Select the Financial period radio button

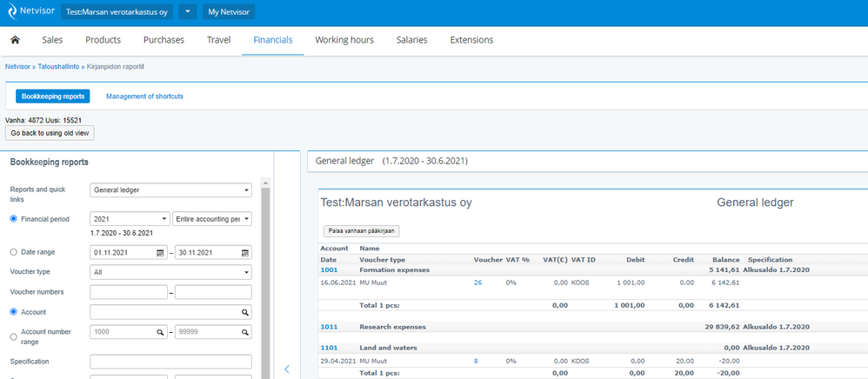[x=14, y=219]
